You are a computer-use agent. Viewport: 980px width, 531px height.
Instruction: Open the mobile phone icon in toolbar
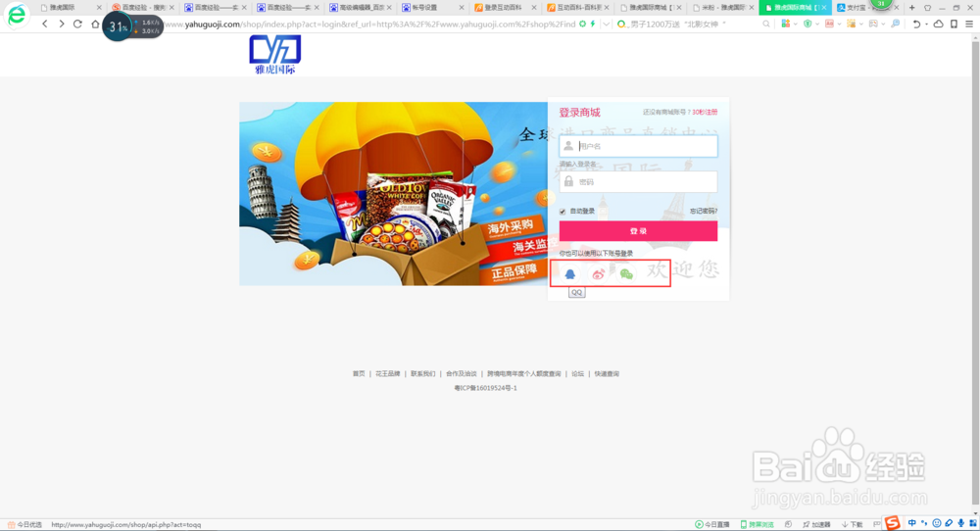click(x=954, y=24)
